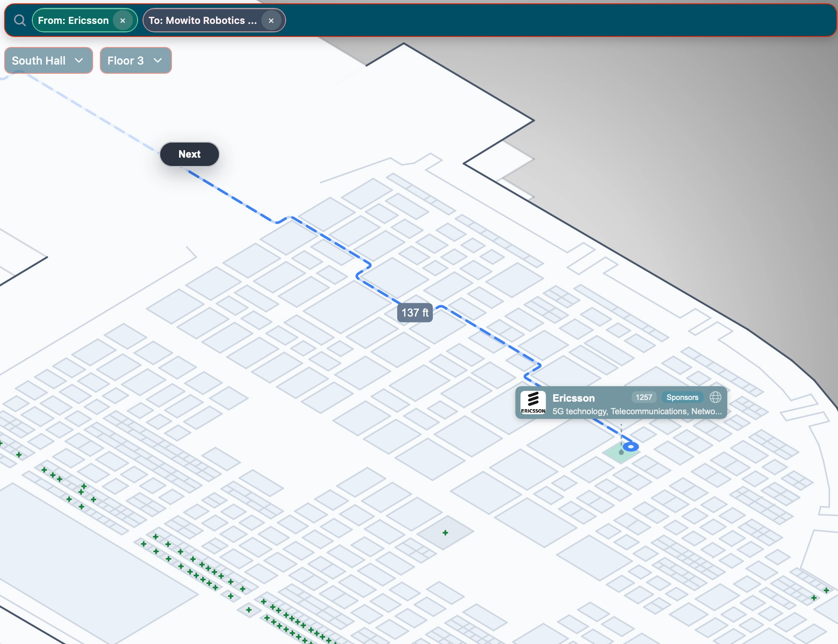Click the 137 ft distance label
This screenshot has width=838, height=644.
tap(415, 313)
